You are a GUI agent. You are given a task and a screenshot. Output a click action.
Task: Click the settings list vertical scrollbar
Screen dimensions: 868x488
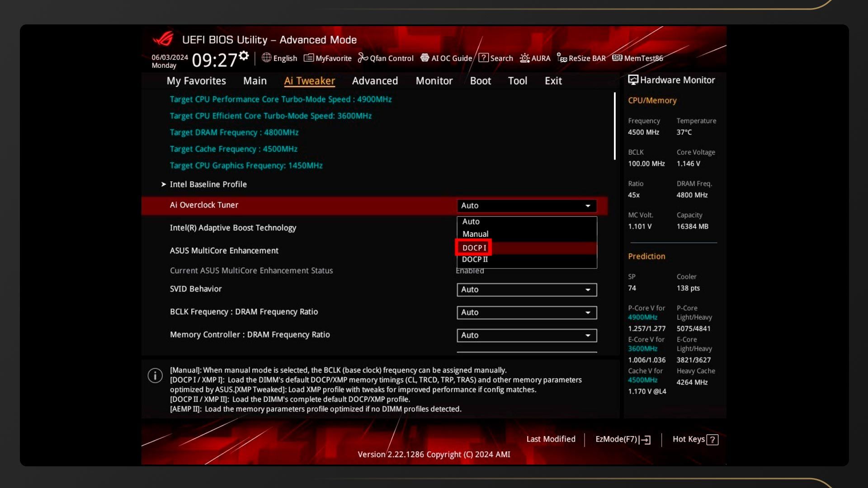tap(614, 127)
